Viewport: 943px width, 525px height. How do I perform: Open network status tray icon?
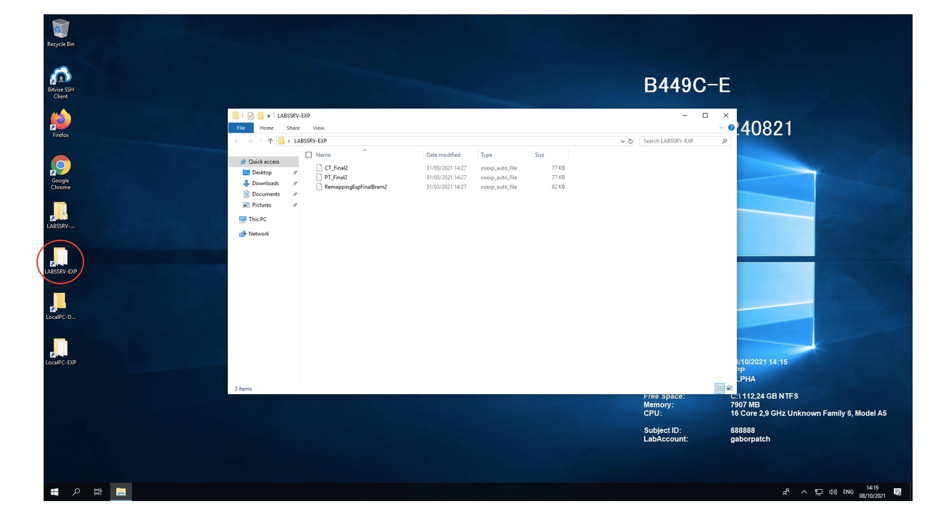coord(819,492)
